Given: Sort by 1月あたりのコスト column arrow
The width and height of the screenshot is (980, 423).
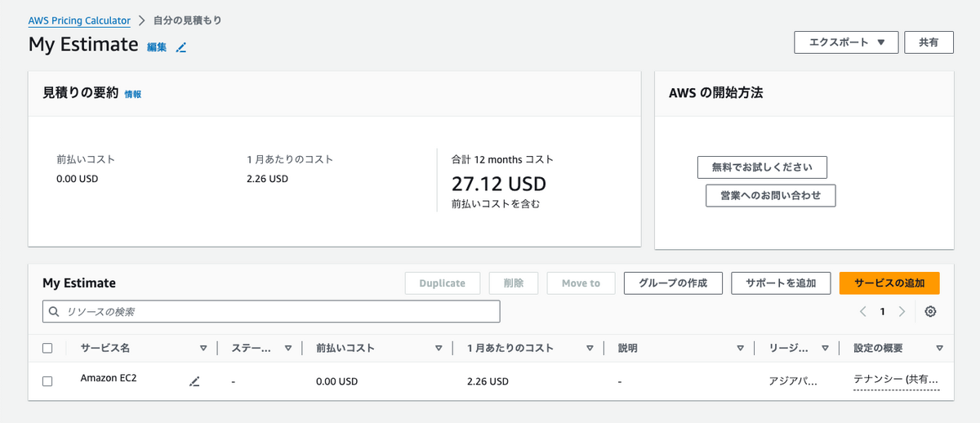Looking at the screenshot, I should (590, 348).
